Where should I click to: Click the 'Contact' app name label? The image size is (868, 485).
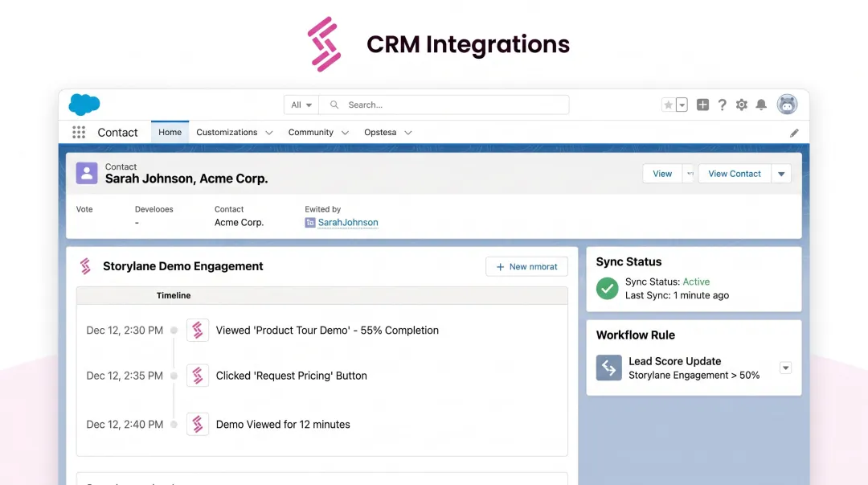click(x=117, y=133)
